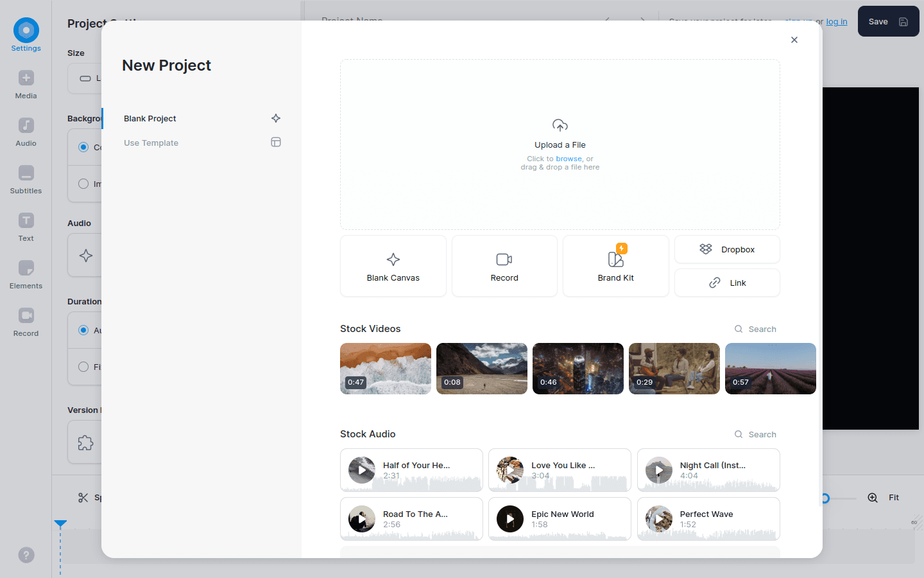Image resolution: width=924 pixels, height=578 pixels.
Task: Open the Text panel from the sidebar
Action: (x=26, y=226)
